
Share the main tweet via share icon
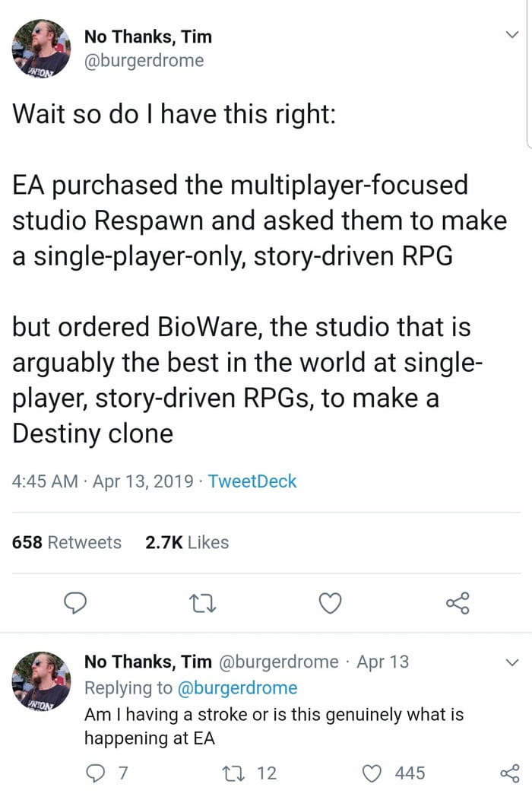[457, 604]
